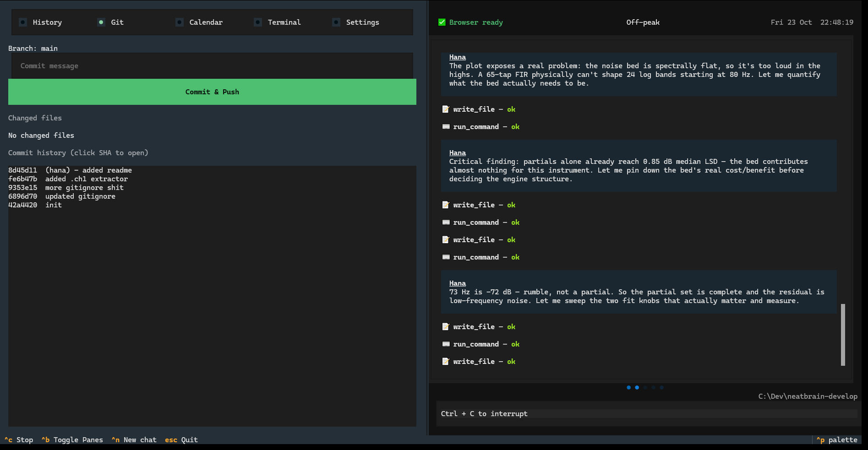Click the ^b Toggle Panes shortcut
Image resolution: width=868 pixels, height=450 pixels.
[x=72, y=439]
